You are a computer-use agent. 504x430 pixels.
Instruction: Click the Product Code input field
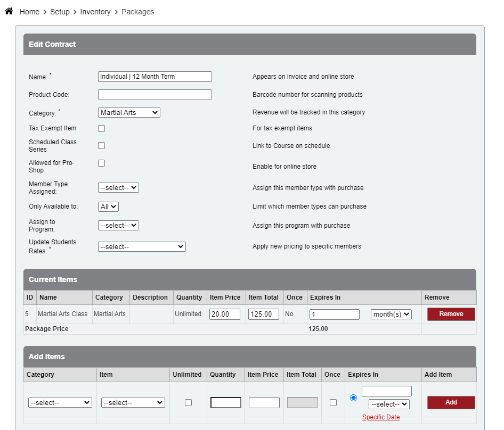155,95
